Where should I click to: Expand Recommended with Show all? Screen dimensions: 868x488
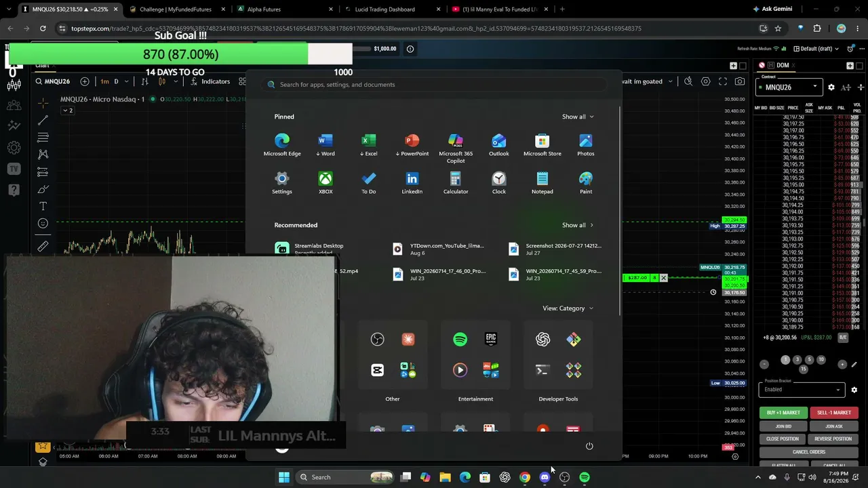578,225
